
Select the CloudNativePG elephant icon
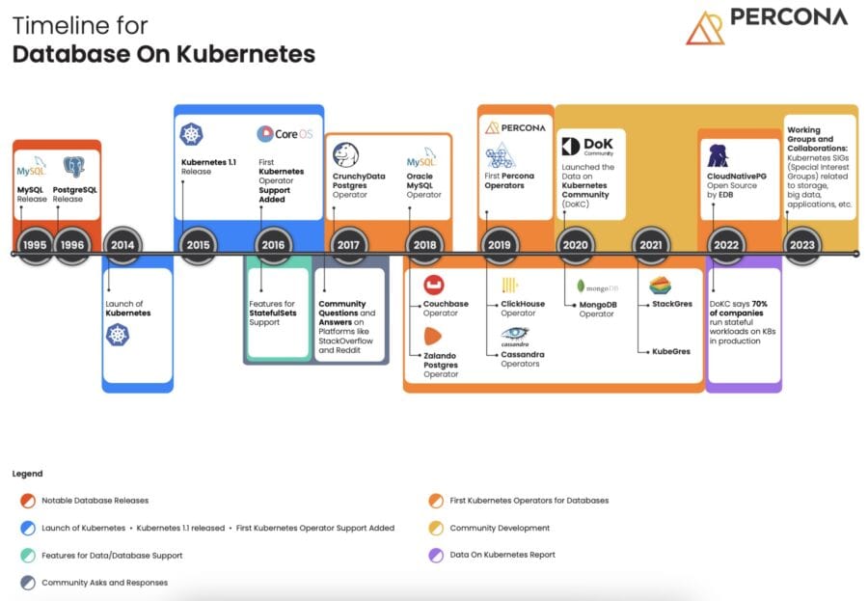tap(716, 154)
